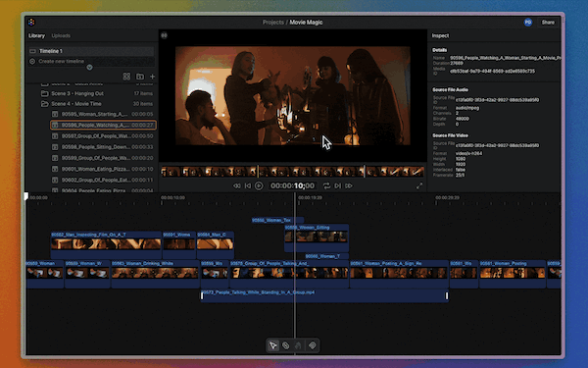The image size is (588, 368).
Task: Toggle loop playback
Action: [x=326, y=185]
